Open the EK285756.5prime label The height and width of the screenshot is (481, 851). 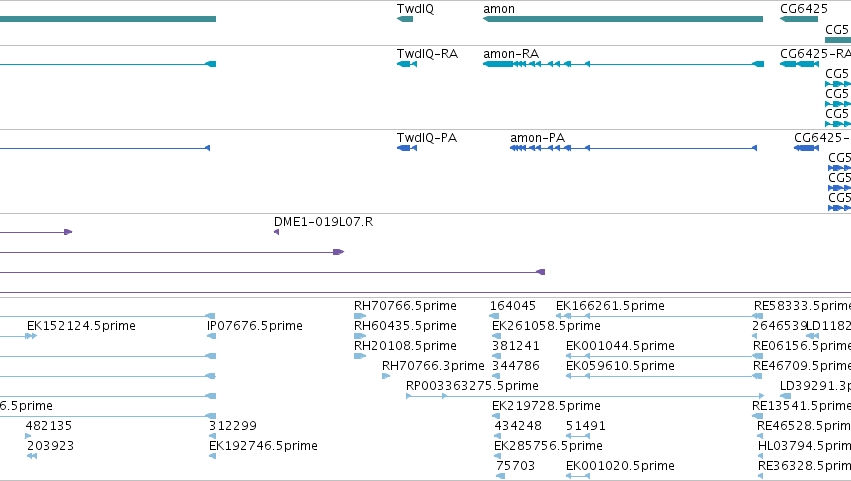pyautogui.click(x=548, y=446)
